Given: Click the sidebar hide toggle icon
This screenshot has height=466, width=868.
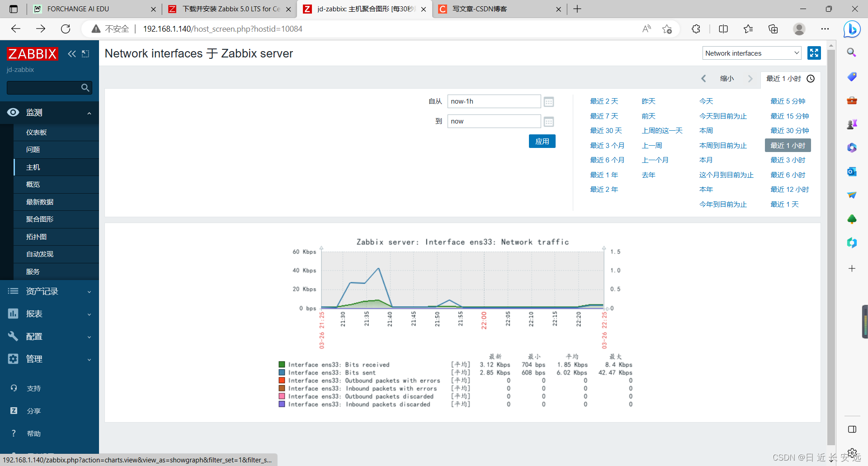Looking at the screenshot, I should pos(85,54).
